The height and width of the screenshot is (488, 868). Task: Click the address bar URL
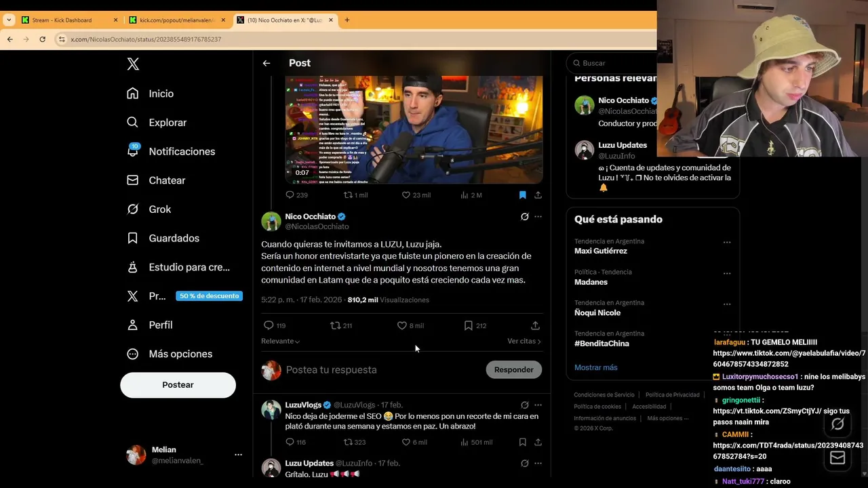pyautogui.click(x=146, y=39)
